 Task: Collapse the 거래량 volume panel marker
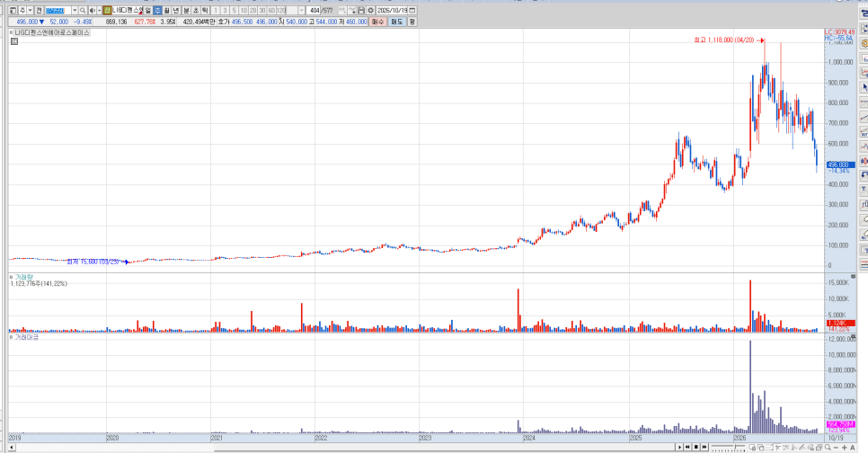tap(11, 276)
